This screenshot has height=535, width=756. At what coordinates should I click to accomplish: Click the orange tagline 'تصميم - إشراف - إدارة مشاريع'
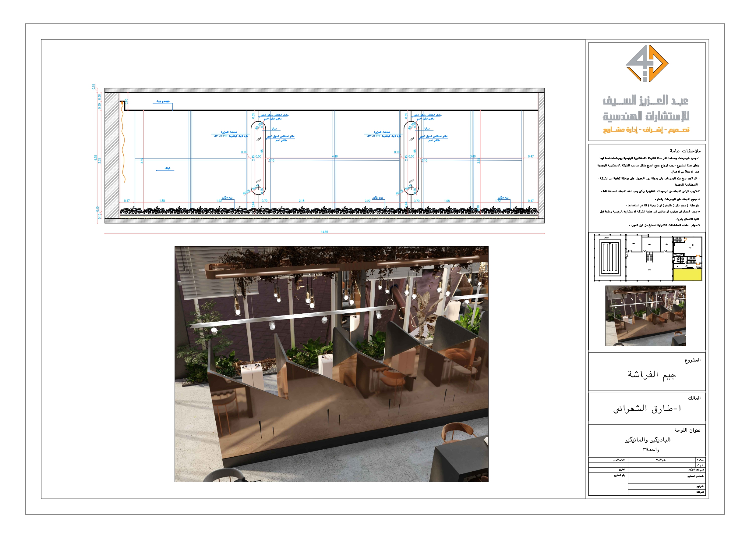[646, 130]
